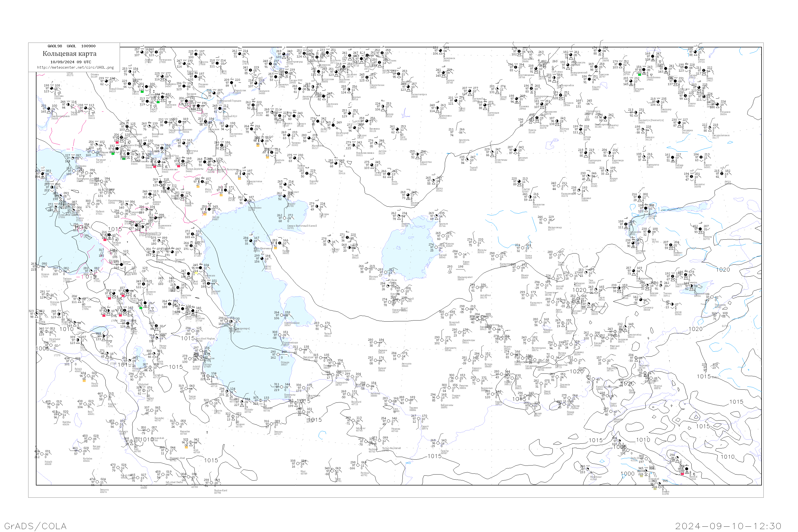Click the Banihal filled station circle
798x532 pixels.
tap(687, 469)
